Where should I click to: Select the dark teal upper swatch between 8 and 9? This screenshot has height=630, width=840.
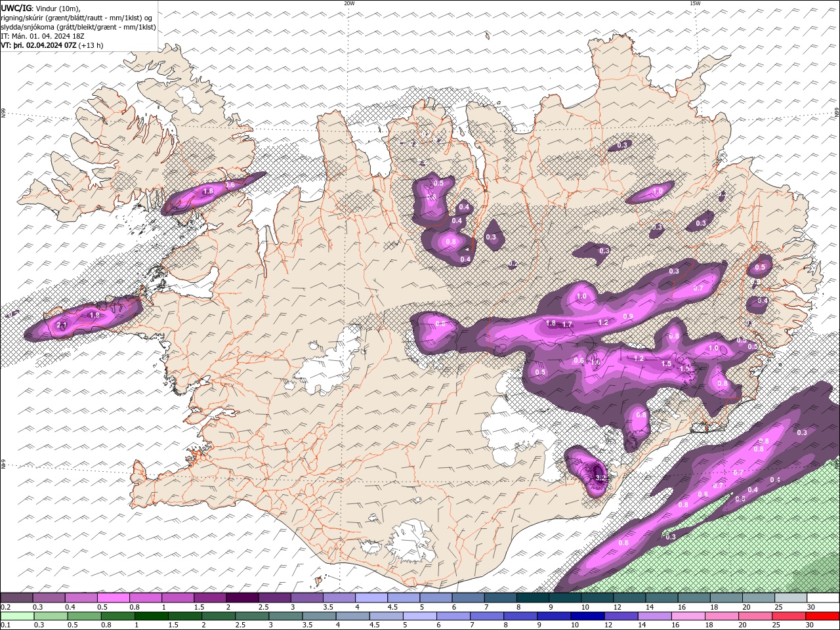coord(533,598)
